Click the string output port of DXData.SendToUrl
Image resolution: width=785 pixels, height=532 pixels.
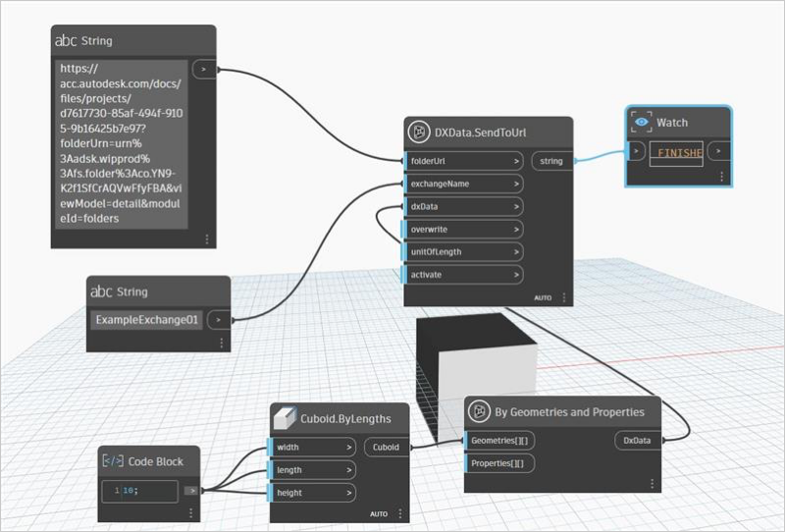click(551, 161)
